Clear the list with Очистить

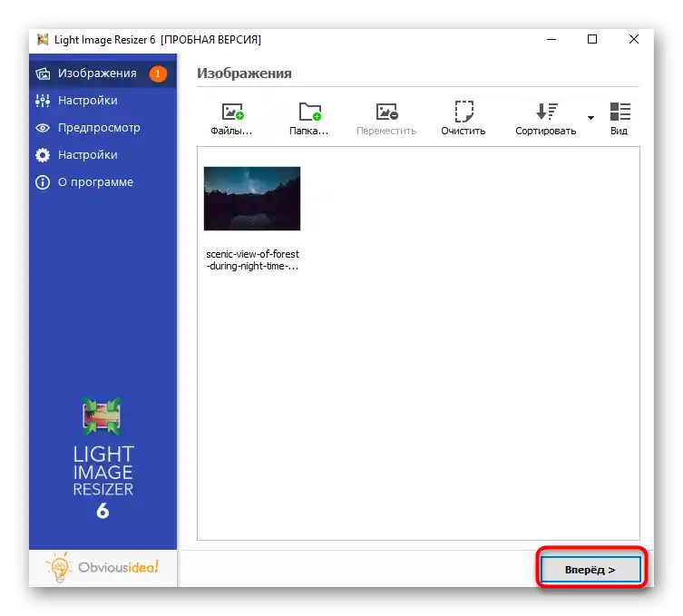pyautogui.click(x=463, y=119)
